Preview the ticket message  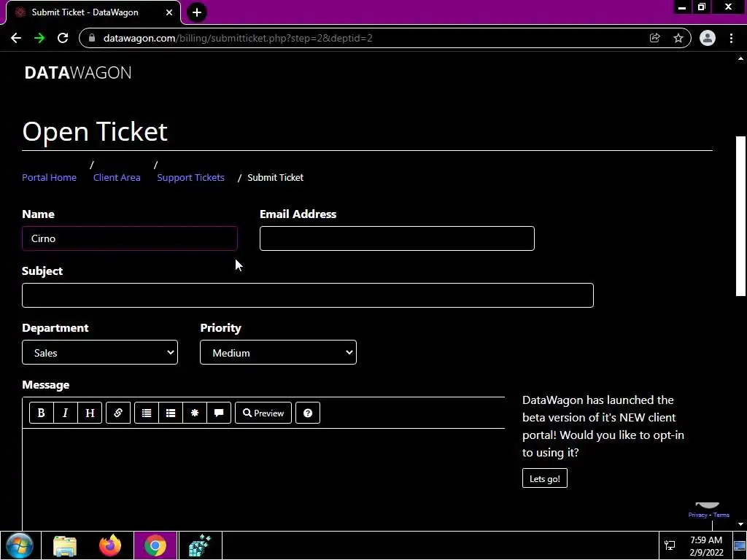click(263, 413)
